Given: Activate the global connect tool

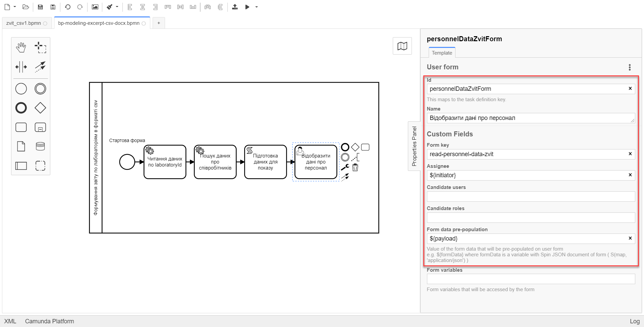Looking at the screenshot, I should click(x=40, y=67).
